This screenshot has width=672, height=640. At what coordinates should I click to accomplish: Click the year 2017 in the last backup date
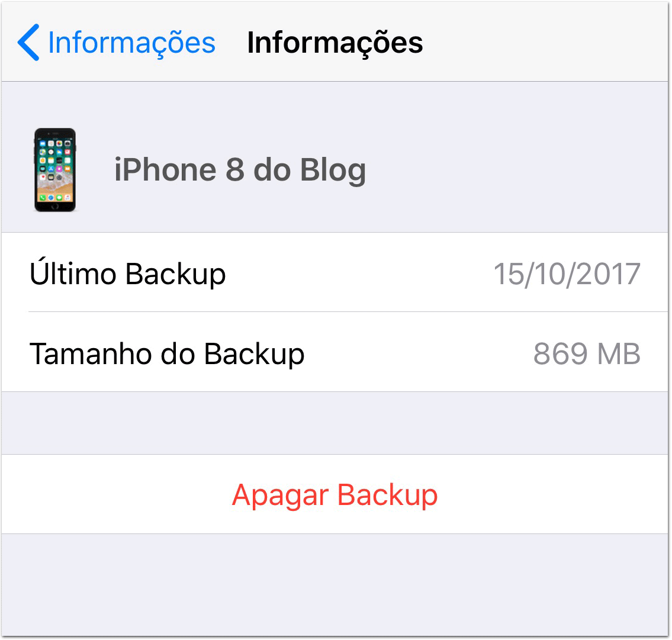coord(608,274)
